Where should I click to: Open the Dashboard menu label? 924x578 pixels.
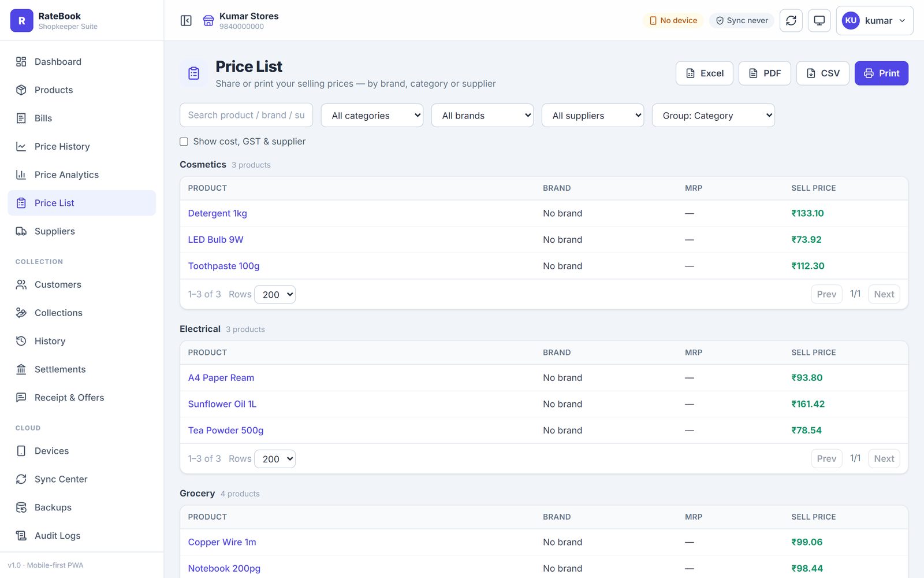pyautogui.click(x=58, y=62)
